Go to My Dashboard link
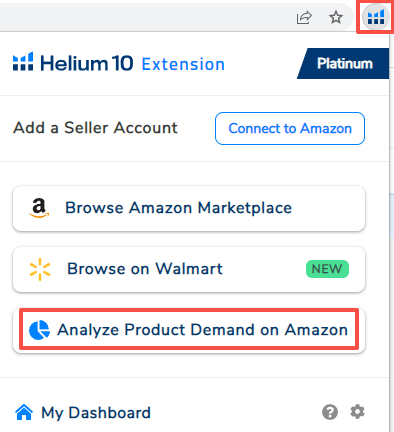Screen dimensions: 394x432 pyautogui.click(x=96, y=413)
